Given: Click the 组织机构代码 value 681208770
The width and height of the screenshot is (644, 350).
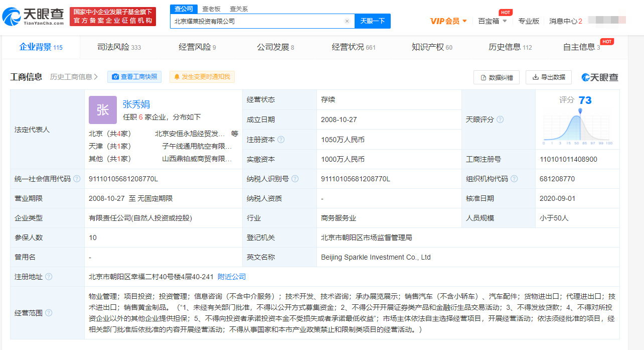Looking at the screenshot, I should click(x=557, y=179).
